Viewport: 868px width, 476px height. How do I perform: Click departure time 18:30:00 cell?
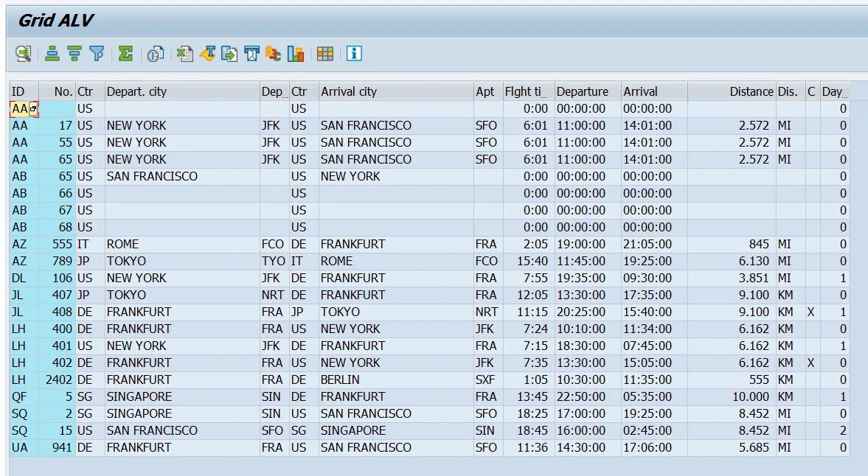588,346
